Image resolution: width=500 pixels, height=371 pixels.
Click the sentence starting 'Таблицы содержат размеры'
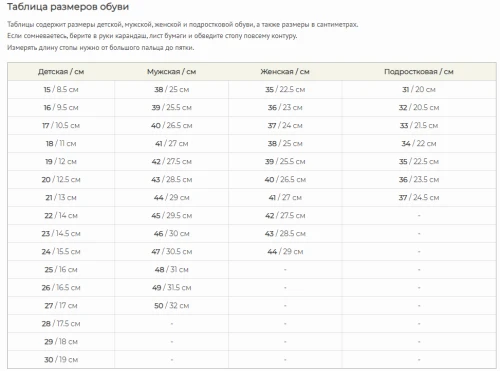[183, 25]
